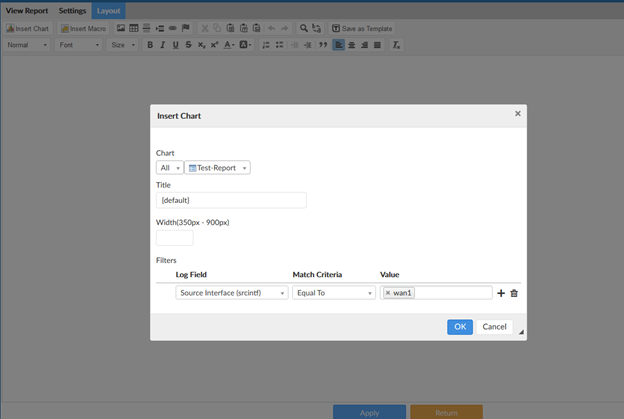This screenshot has width=624, height=419.
Task: Remove the wan1 value tag
Action: point(388,293)
